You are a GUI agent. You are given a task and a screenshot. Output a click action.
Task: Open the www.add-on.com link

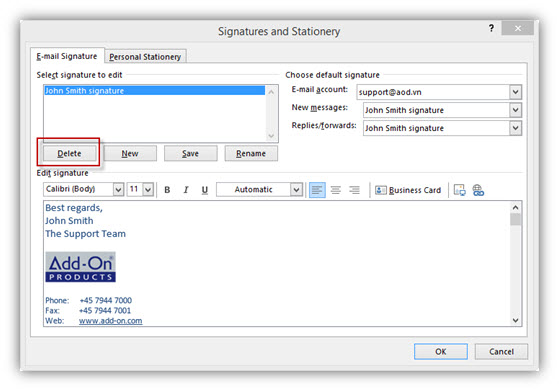point(111,321)
